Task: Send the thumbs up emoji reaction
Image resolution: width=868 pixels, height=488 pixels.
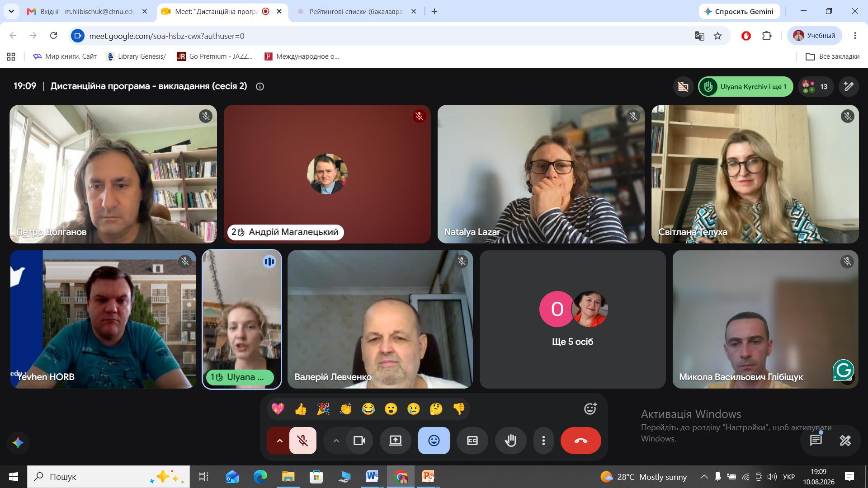Action: pos(301,409)
